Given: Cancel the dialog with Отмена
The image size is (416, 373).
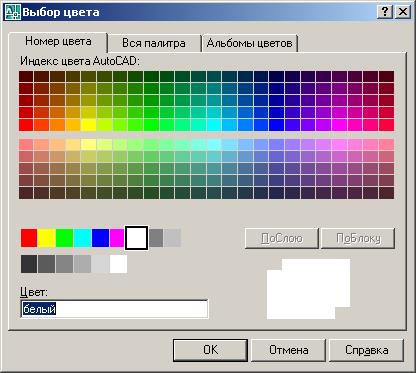Looking at the screenshot, I should (x=288, y=350).
